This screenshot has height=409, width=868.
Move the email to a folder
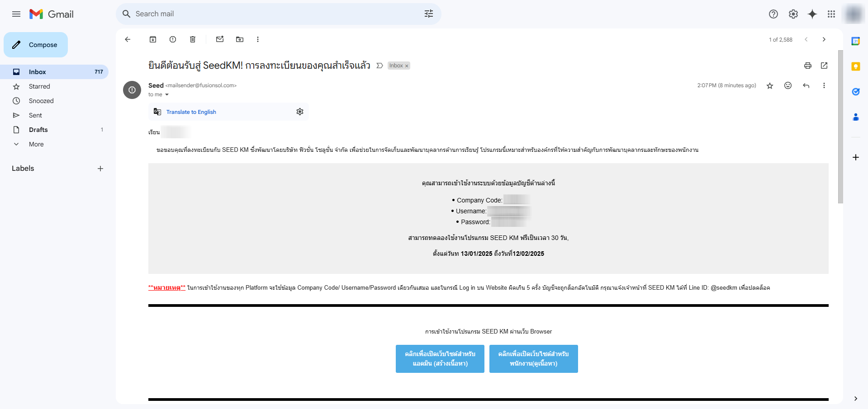(x=239, y=39)
